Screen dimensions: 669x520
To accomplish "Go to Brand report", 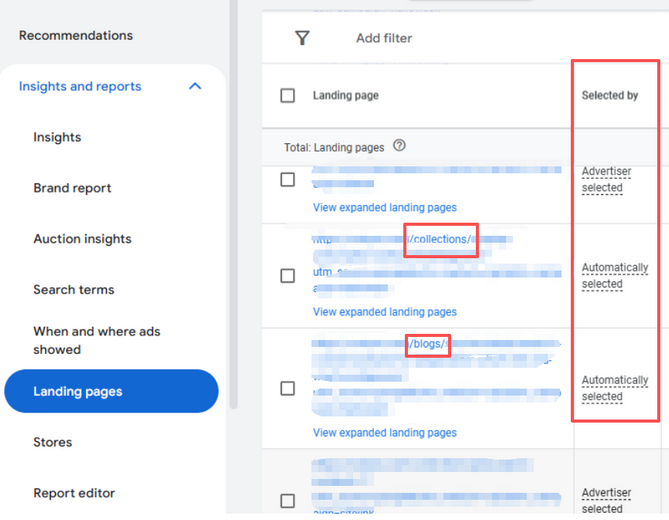I will coord(72,188).
